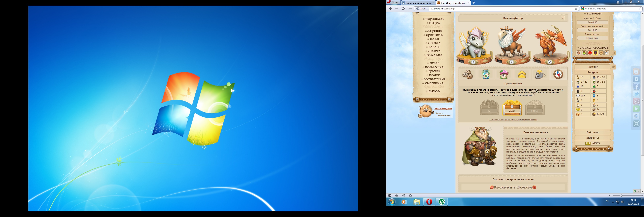
Task: Open Кормушка in the side menu
Action: click(434, 67)
